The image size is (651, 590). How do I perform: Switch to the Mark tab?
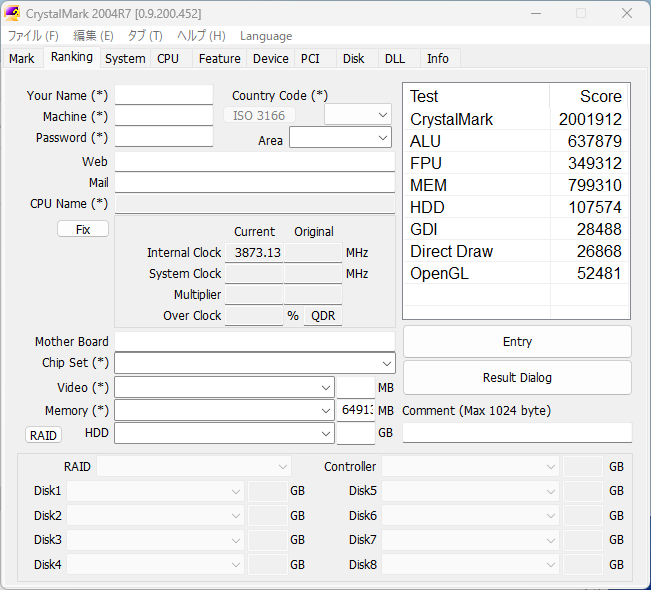pyautogui.click(x=22, y=58)
